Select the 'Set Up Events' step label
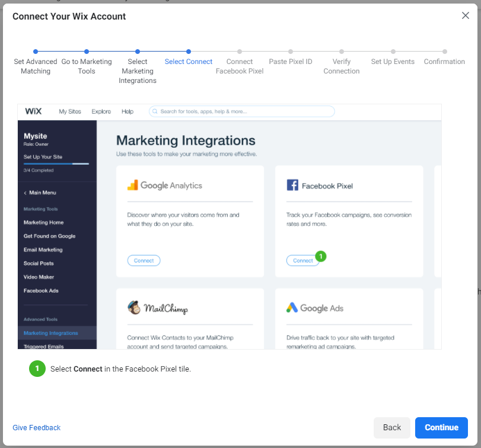The width and height of the screenshot is (481, 448). [x=393, y=62]
